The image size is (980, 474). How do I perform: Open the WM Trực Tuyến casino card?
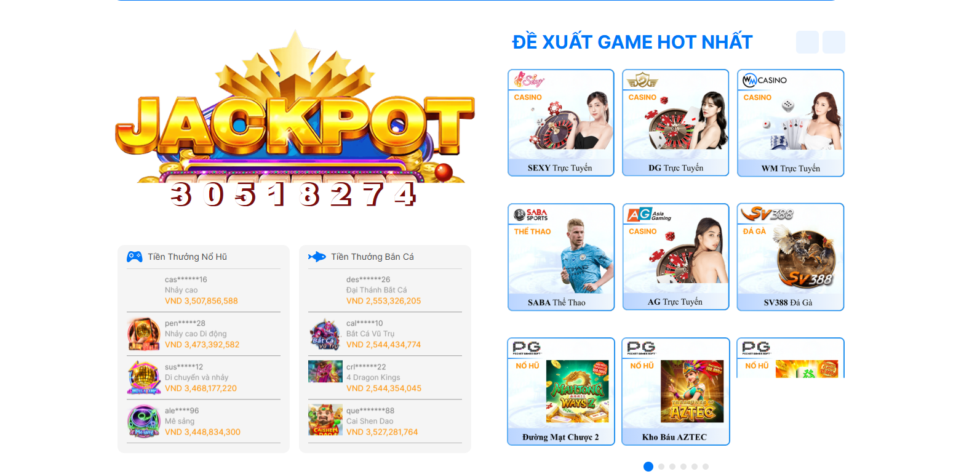click(x=791, y=123)
